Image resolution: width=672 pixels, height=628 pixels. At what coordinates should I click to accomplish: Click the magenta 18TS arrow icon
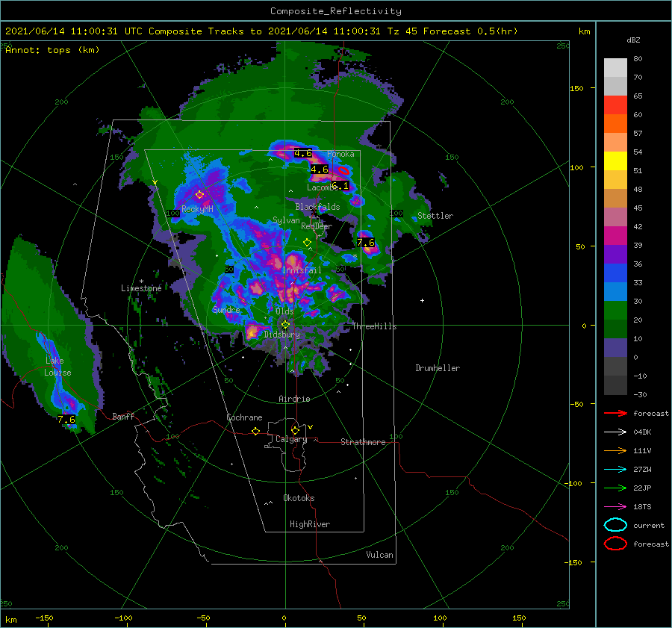pyautogui.click(x=615, y=507)
